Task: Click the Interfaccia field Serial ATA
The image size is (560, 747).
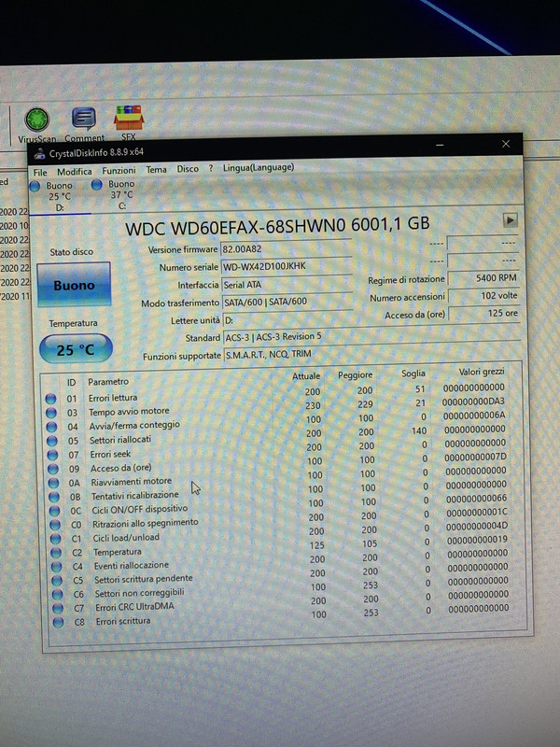Action: (x=287, y=284)
